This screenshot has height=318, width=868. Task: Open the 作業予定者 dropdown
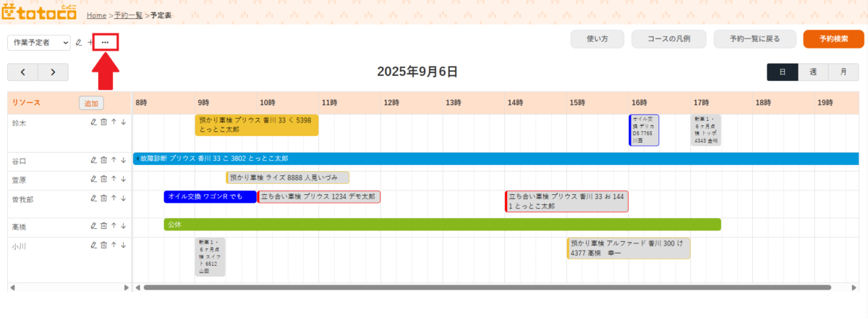39,43
